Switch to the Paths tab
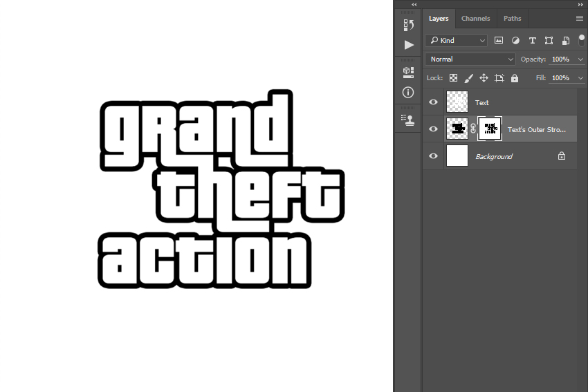 512,19
